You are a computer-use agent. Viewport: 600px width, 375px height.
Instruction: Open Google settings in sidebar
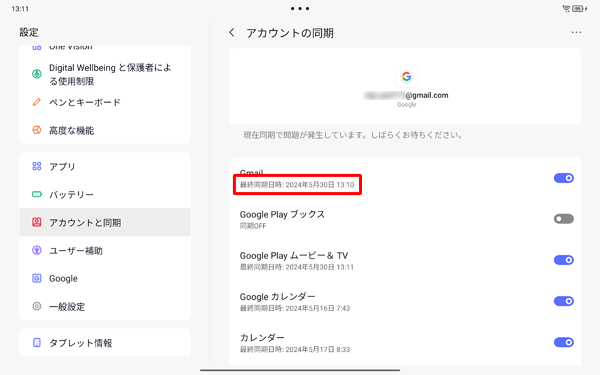click(x=105, y=278)
